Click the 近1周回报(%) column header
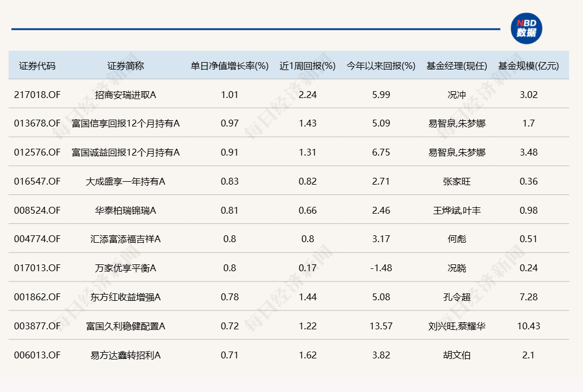 click(308, 66)
